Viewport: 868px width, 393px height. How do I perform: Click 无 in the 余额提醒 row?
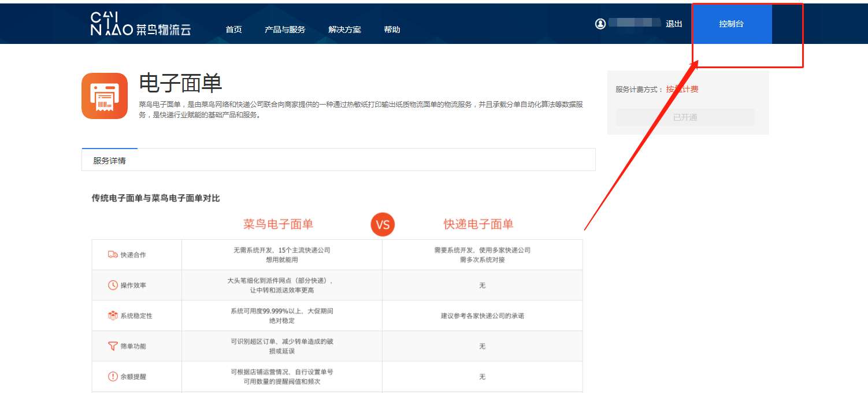coord(482,377)
